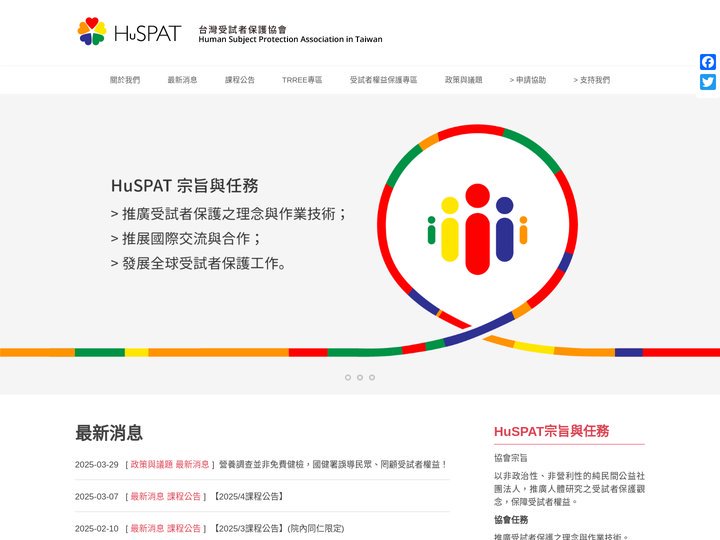Open 最新消息 tag on 2025-03-29 news
Screen dimensions: 720x540
coord(192,464)
